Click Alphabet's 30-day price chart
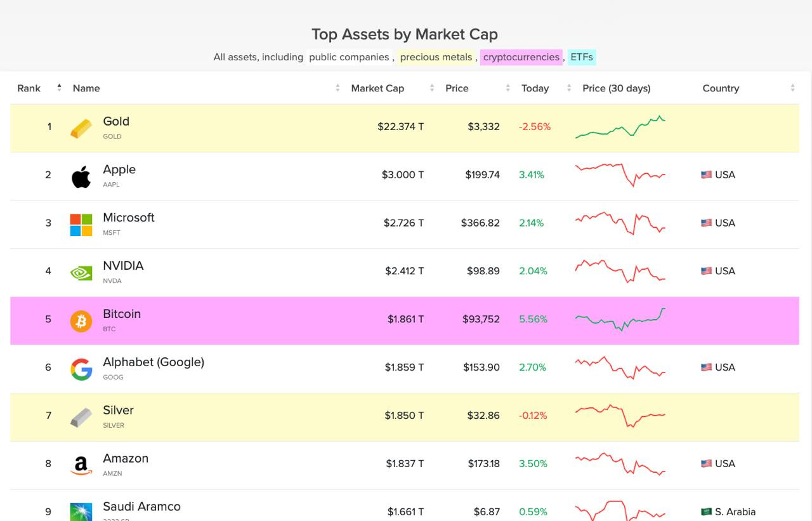This screenshot has width=812, height=521. (x=620, y=367)
